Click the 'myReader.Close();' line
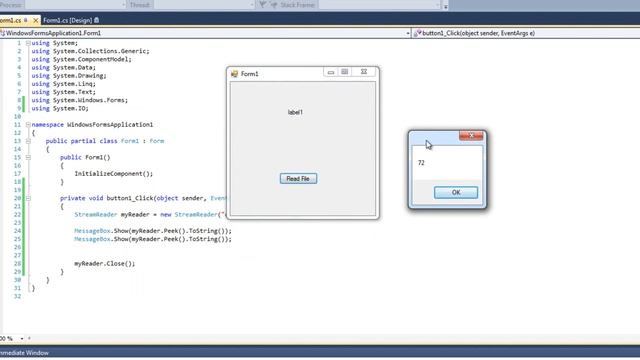This screenshot has width=640, height=360. (104, 263)
